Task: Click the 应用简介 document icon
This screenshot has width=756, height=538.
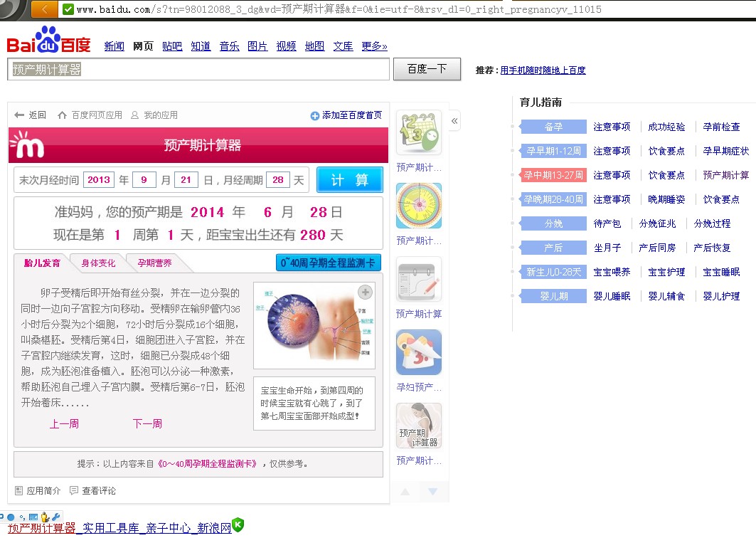Action: tap(18, 491)
